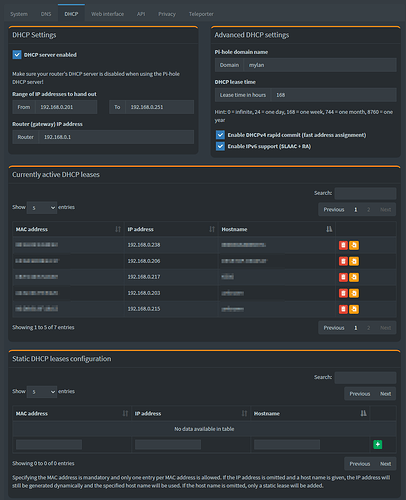Click Next in top active-leases pagination
This screenshot has width=406, height=500.
point(385,210)
